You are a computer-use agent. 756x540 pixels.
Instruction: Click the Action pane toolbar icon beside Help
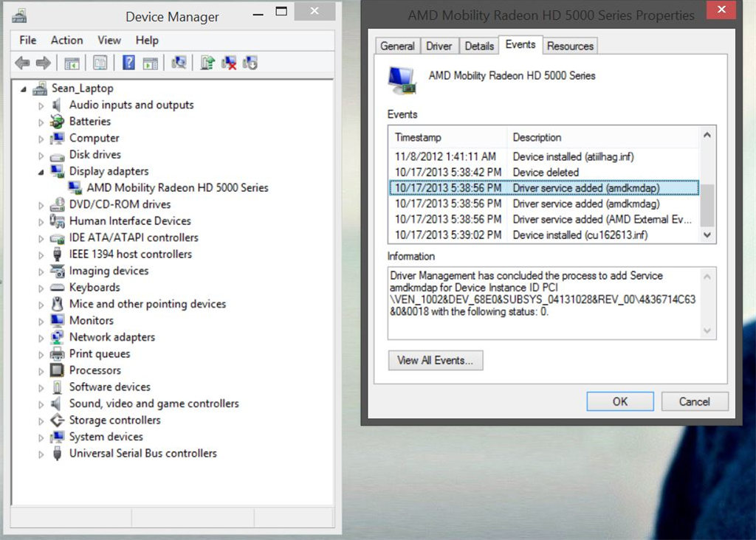point(150,63)
